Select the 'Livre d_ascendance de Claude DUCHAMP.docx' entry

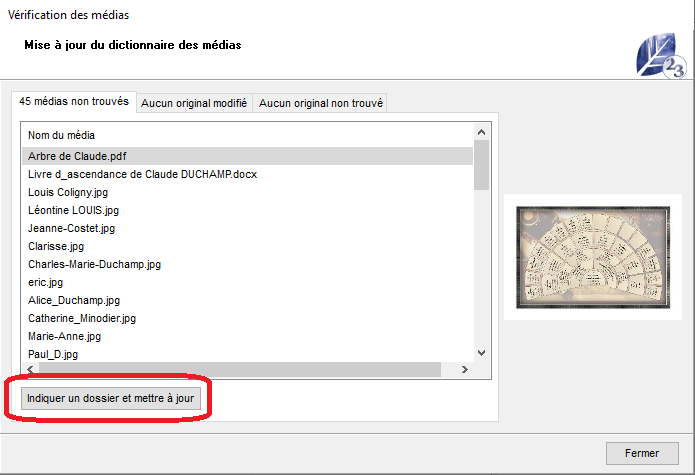click(142, 174)
